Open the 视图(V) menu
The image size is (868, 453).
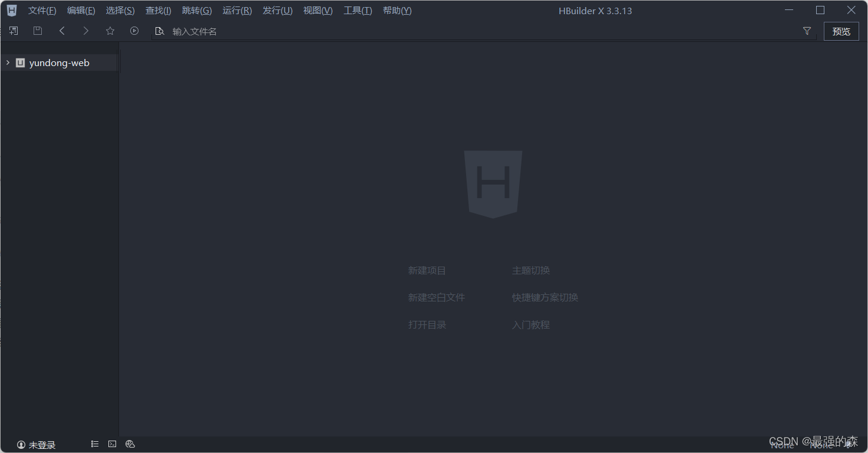(318, 11)
